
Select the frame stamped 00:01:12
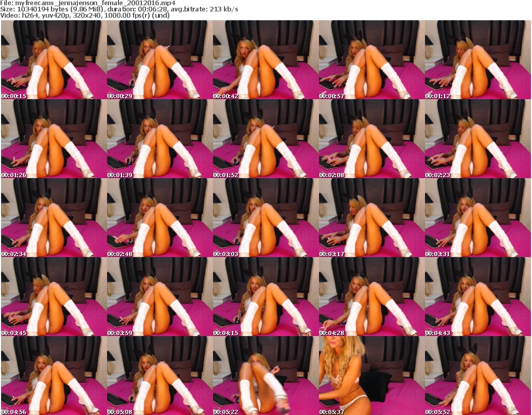pos(477,60)
